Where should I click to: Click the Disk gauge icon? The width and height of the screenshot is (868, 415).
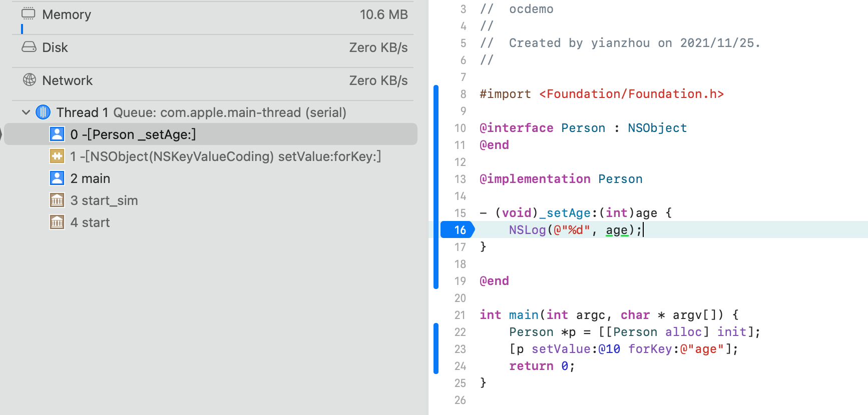click(29, 47)
